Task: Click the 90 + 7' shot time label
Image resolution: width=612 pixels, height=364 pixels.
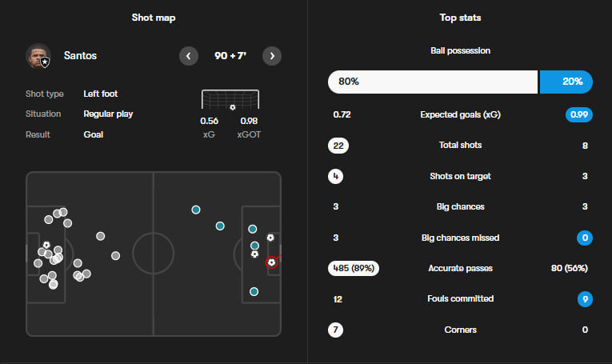Action: coord(230,56)
